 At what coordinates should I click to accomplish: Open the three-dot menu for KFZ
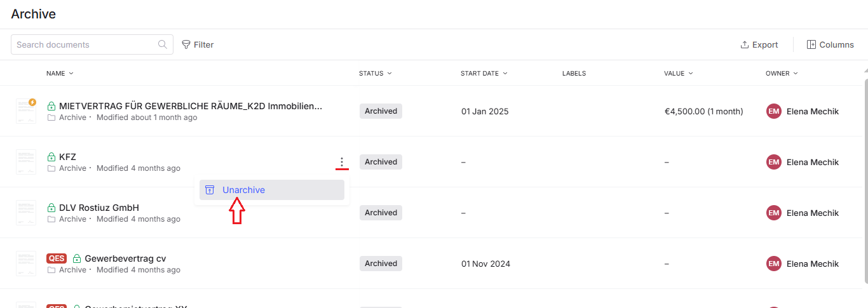342,162
